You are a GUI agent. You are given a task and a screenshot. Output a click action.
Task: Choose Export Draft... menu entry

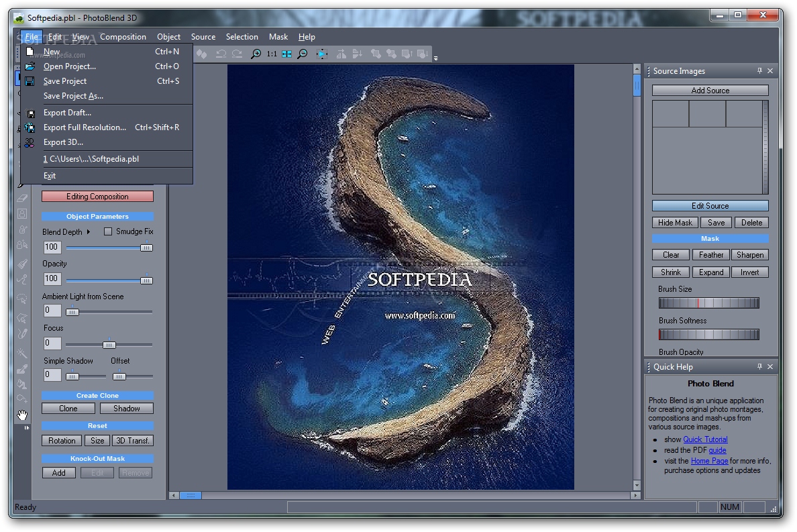click(x=107, y=113)
